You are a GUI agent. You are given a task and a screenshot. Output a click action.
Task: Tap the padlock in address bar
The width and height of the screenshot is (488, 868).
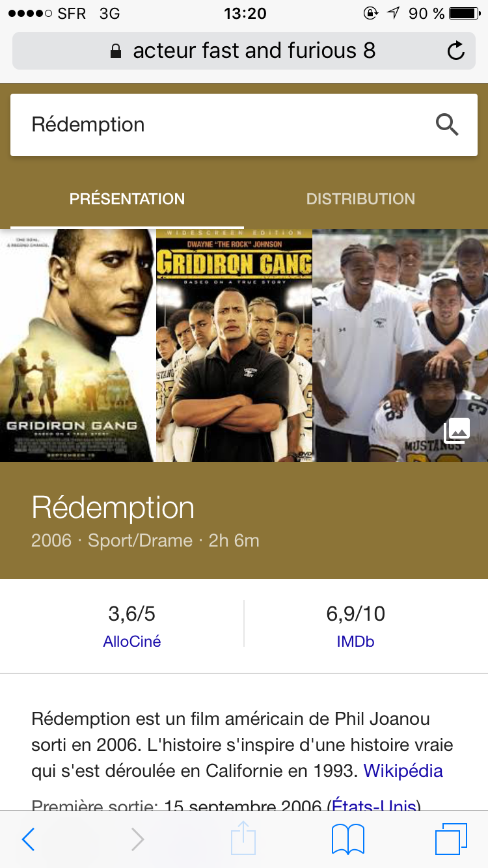(116, 51)
